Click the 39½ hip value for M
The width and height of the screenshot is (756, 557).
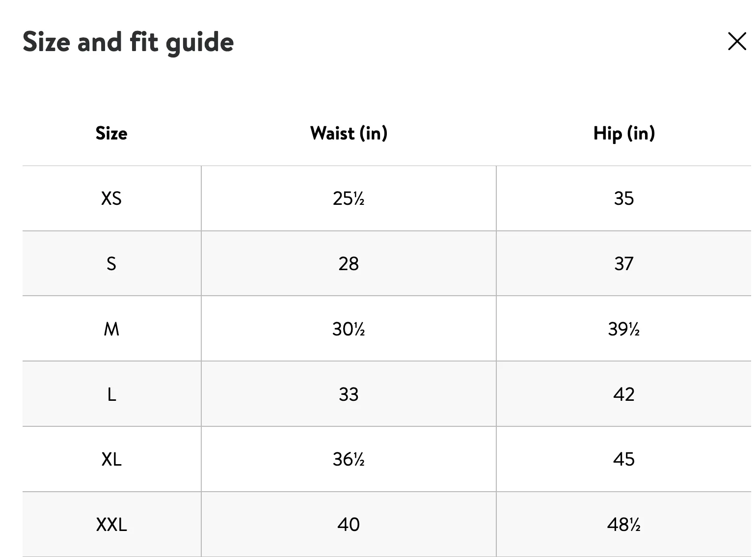(624, 329)
